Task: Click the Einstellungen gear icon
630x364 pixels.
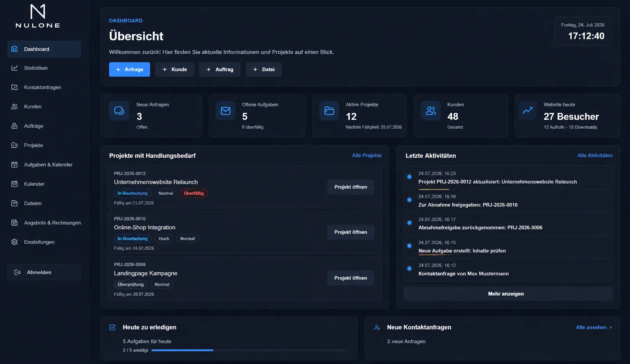Action: (x=15, y=242)
